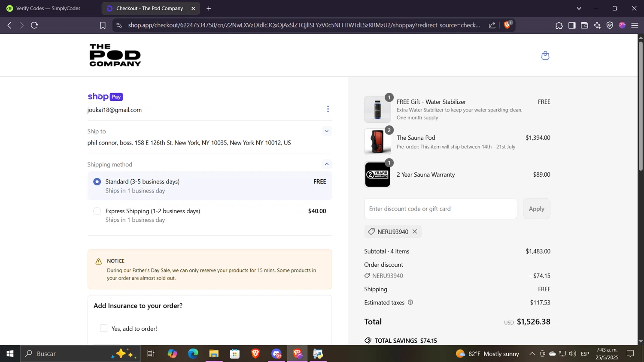Open Brave VPN shield icon
The height and width of the screenshot is (362, 644).
[x=610, y=25]
